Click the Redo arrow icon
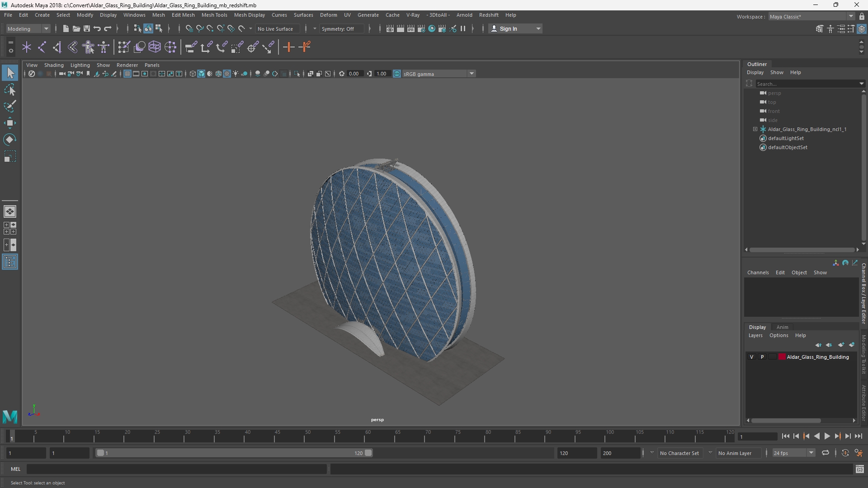This screenshot has height=488, width=868. 108,28
